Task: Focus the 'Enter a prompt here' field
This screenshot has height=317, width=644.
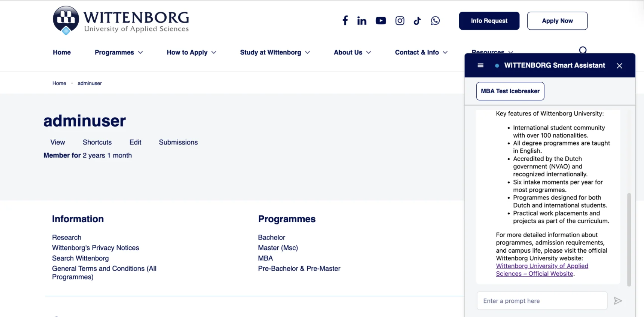Action: pyautogui.click(x=542, y=301)
